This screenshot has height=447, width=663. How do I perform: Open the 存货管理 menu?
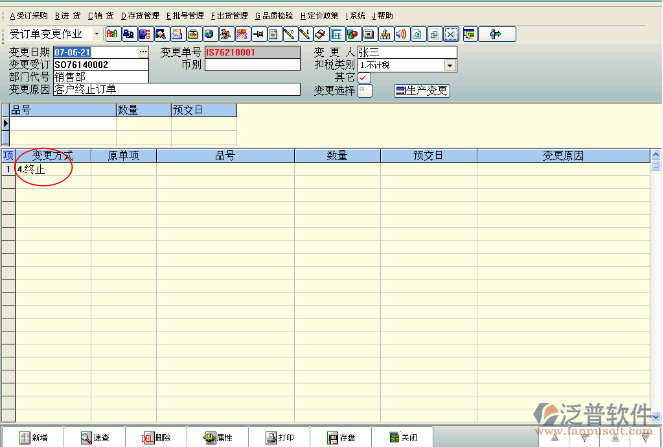pyautogui.click(x=140, y=16)
